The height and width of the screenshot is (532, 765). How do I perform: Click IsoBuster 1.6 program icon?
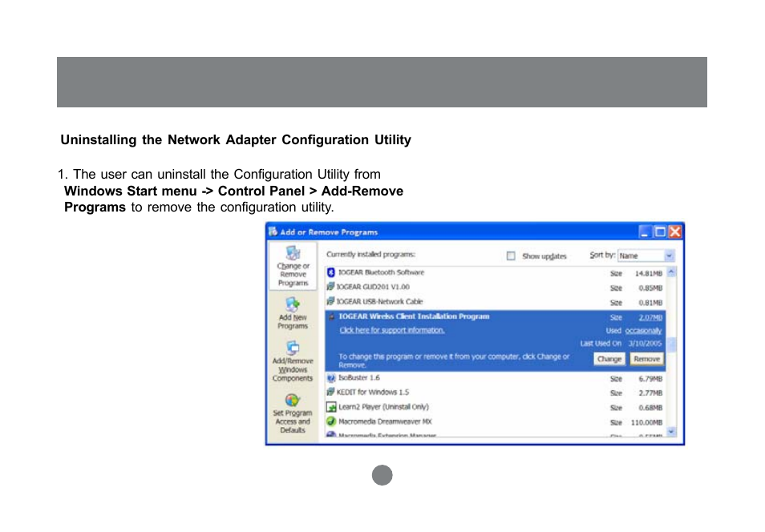click(331, 378)
